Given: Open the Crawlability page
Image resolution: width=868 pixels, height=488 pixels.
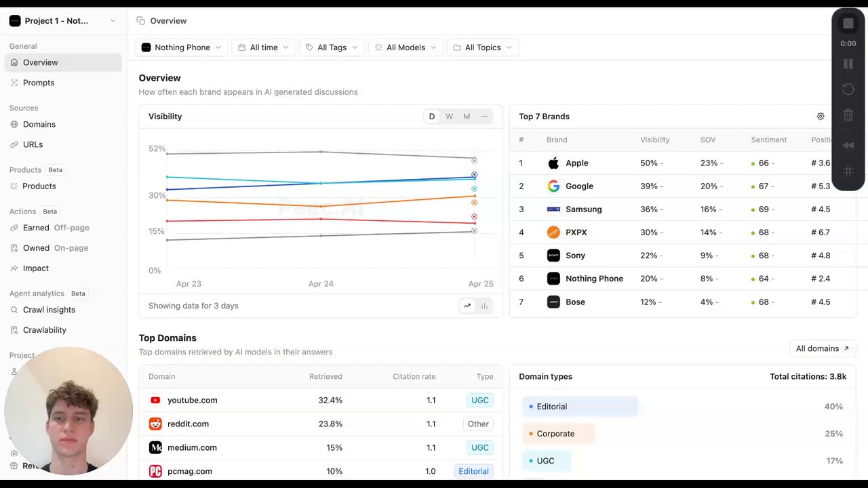Looking at the screenshot, I should [x=63, y=330].
